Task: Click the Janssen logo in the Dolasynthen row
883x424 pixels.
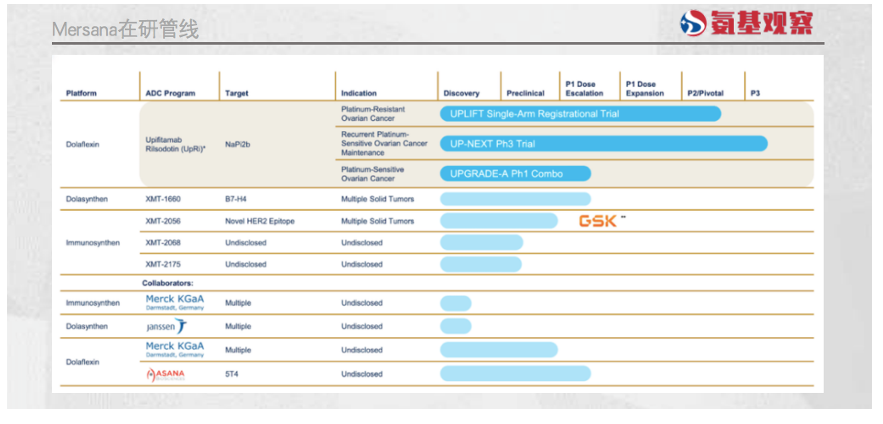Action: point(166,326)
